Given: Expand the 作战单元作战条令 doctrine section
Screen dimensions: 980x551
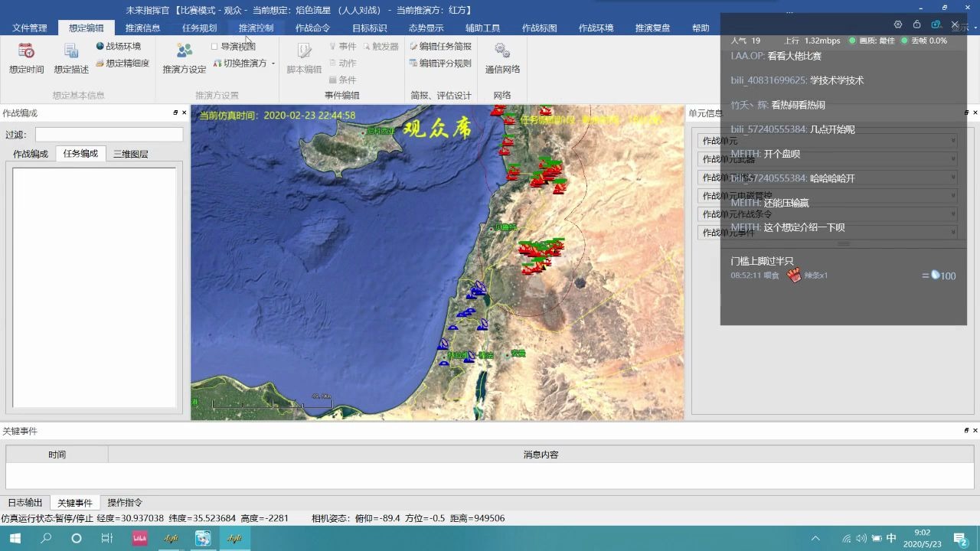Looking at the screenshot, I should point(827,214).
